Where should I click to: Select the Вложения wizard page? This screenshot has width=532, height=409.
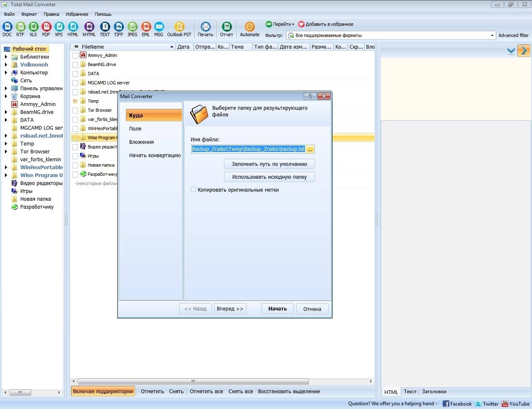pos(141,142)
